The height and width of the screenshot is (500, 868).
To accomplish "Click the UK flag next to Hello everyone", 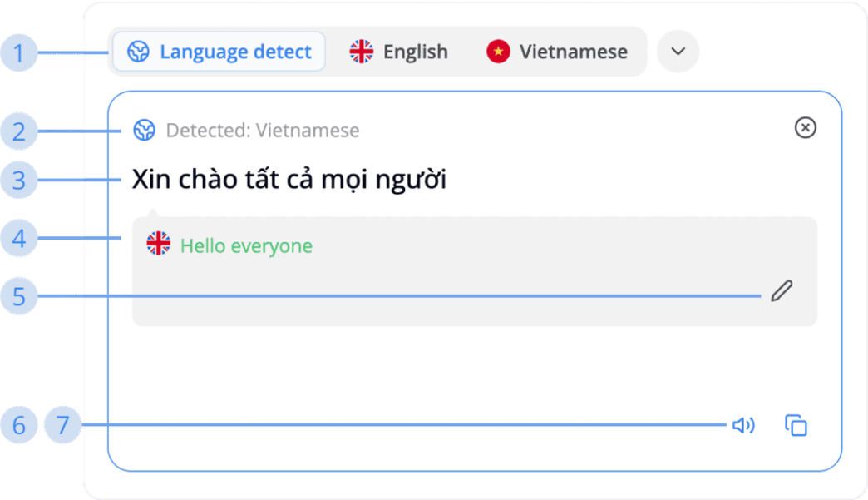I will [x=158, y=243].
